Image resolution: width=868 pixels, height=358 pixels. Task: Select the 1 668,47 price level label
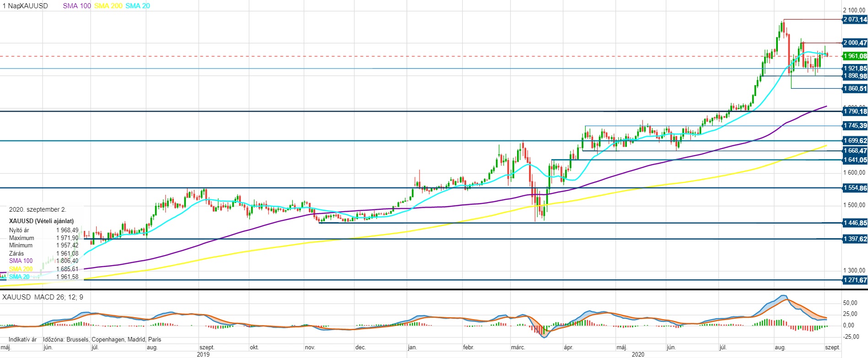coord(855,151)
